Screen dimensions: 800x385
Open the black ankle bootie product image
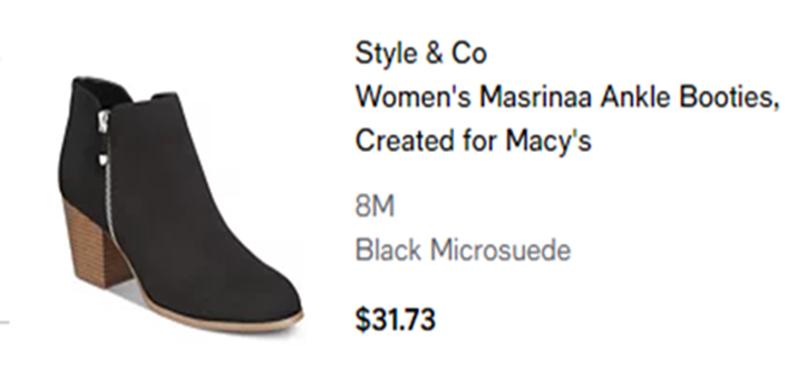180,204
